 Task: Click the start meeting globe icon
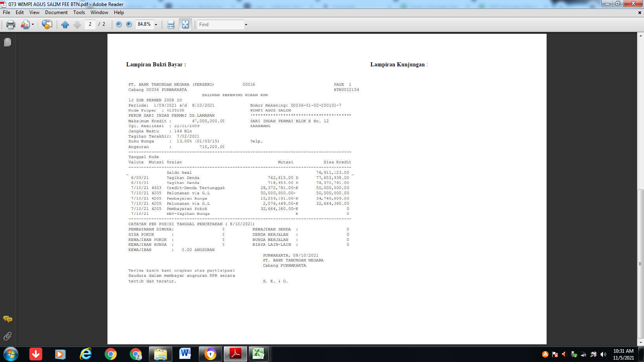tap(47, 25)
